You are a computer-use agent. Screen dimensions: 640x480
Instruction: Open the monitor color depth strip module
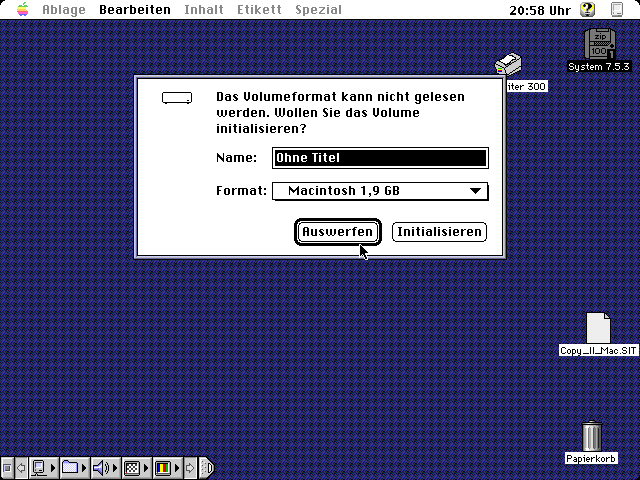[x=162, y=467]
